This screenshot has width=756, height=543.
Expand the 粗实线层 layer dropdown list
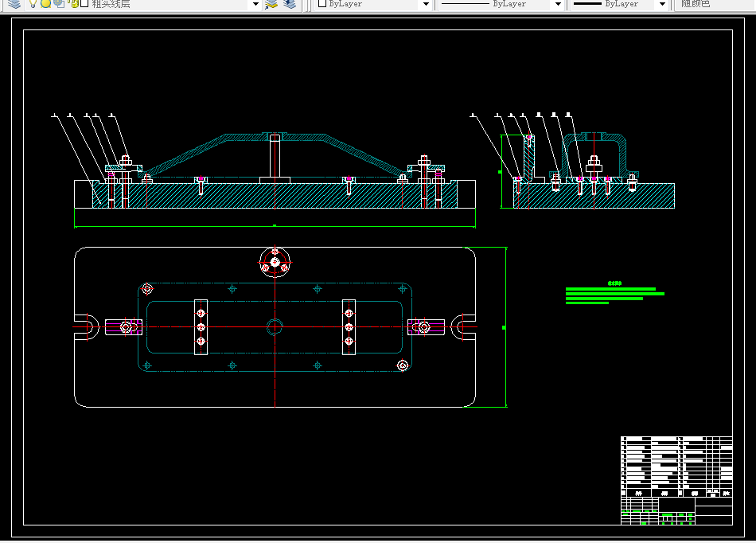tap(255, 4)
